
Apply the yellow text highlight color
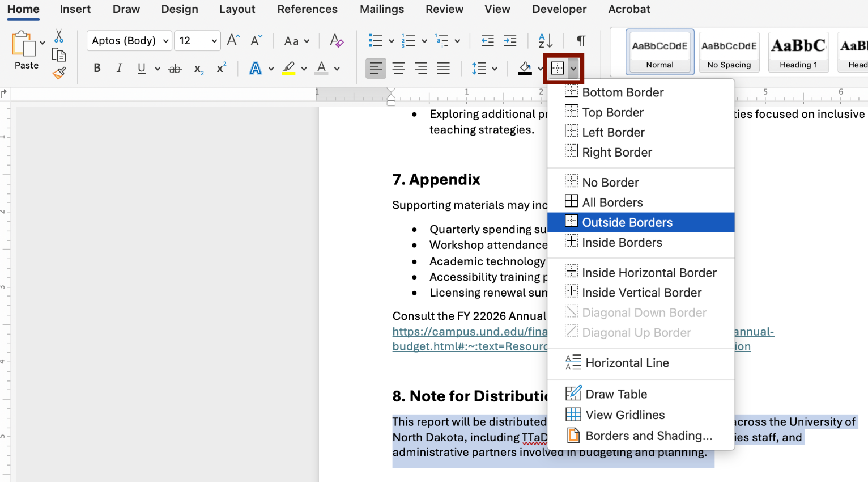(x=289, y=69)
